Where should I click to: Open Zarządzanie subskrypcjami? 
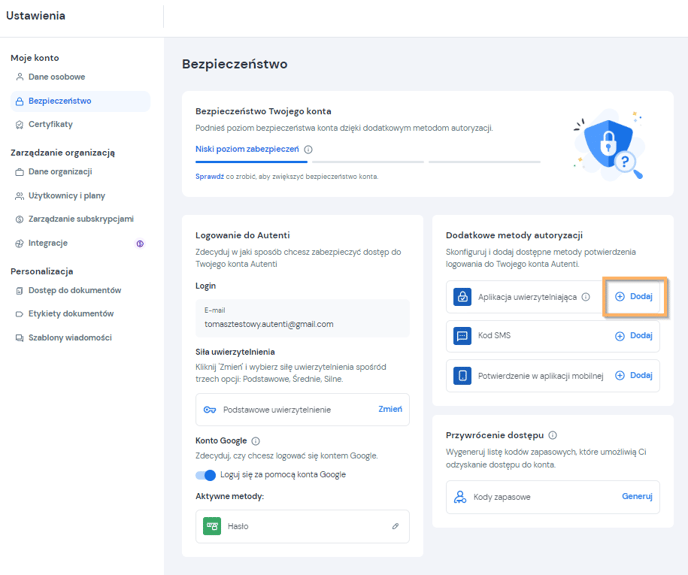80,219
